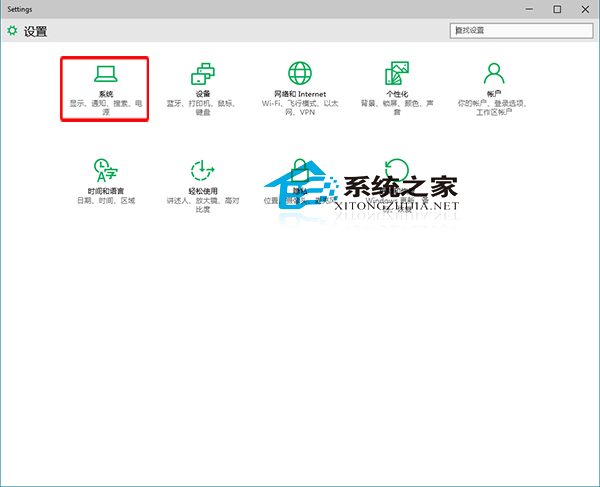Open the 时间和语言 clock icon
Screen dimensions: 600x487
coord(106,170)
